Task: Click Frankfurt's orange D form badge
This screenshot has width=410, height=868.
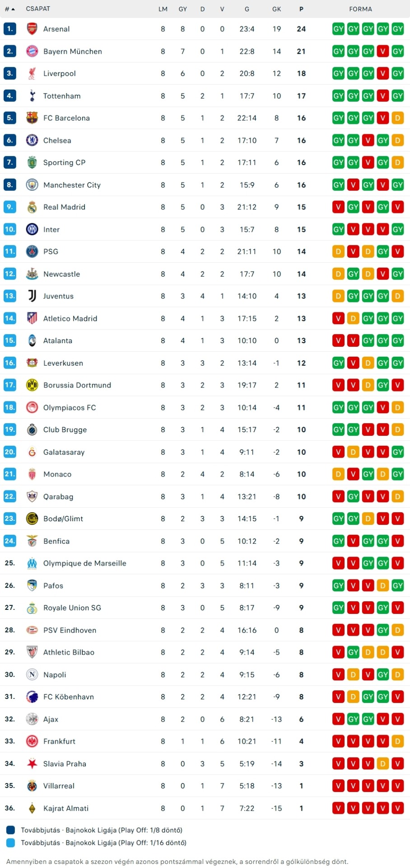Action: pos(397,741)
